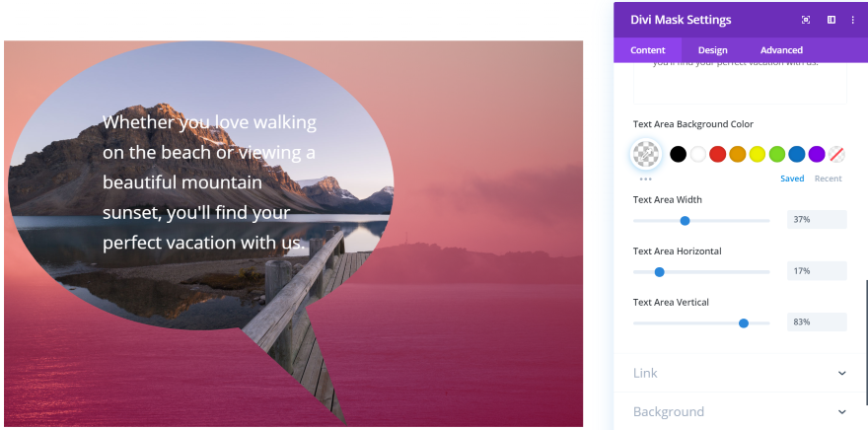The width and height of the screenshot is (868, 430).
Task: Click the ellipsis below the color picker
Action: click(645, 179)
